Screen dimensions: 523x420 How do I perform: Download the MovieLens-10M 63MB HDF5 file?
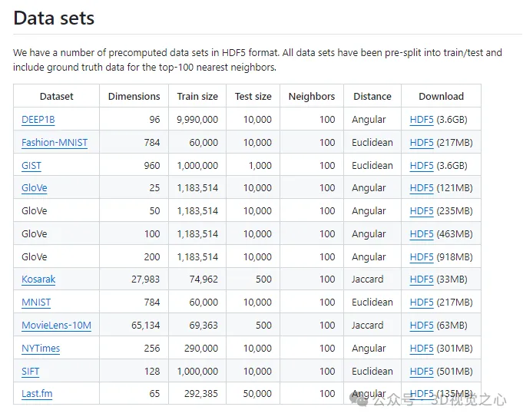point(422,326)
